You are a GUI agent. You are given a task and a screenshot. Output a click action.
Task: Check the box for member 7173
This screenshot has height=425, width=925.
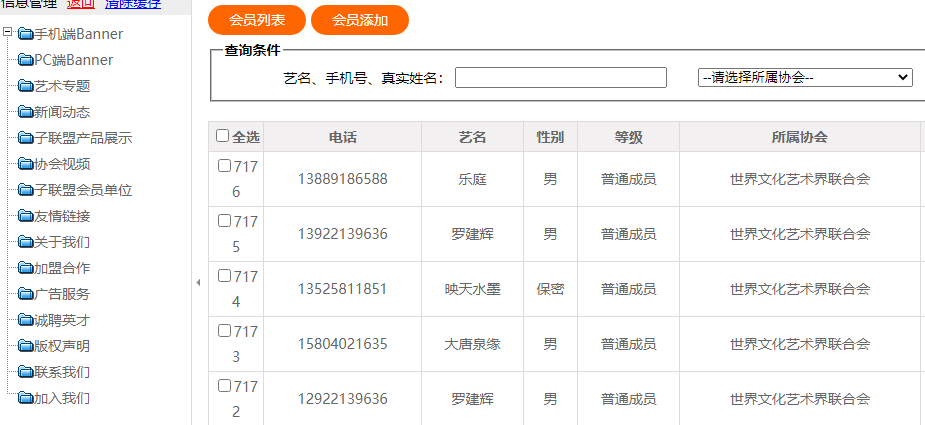[224, 331]
